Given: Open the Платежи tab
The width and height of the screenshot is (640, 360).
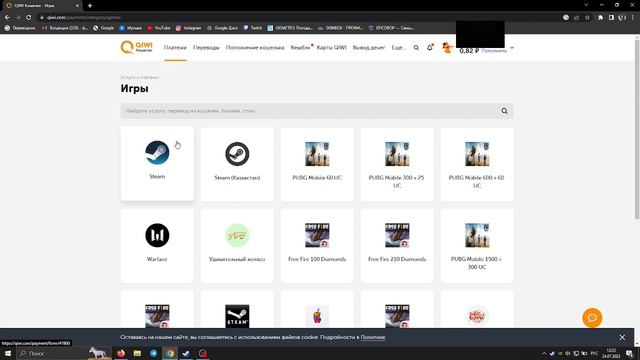Looking at the screenshot, I should click(x=175, y=48).
